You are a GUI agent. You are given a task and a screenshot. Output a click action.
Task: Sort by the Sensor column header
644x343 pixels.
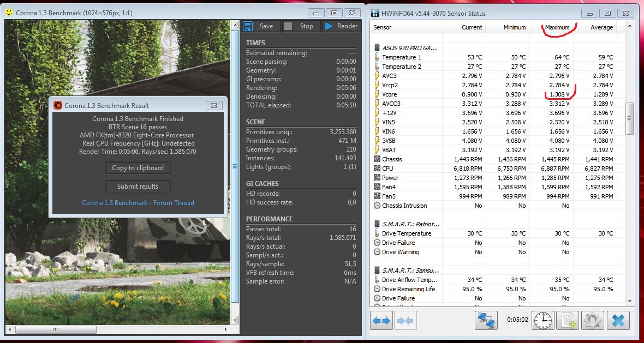tap(406, 27)
